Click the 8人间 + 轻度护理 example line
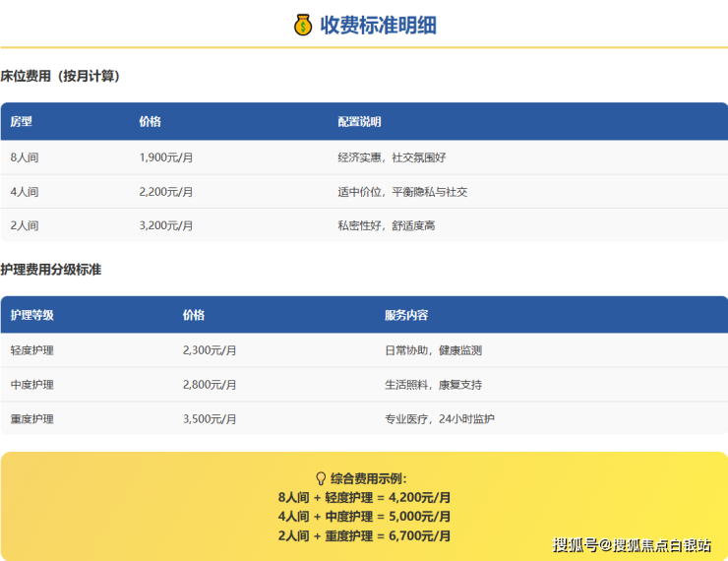The width and height of the screenshot is (728, 561). tap(364, 497)
